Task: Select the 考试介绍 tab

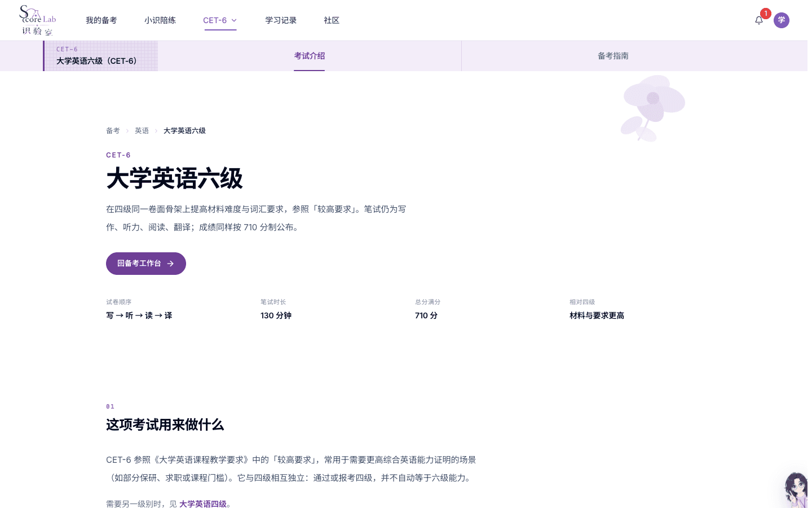Action: click(x=310, y=56)
